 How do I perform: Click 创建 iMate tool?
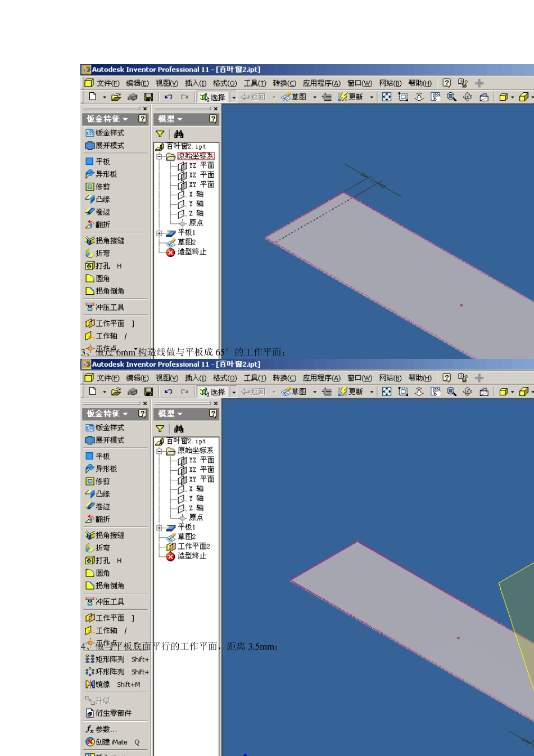coord(112,742)
